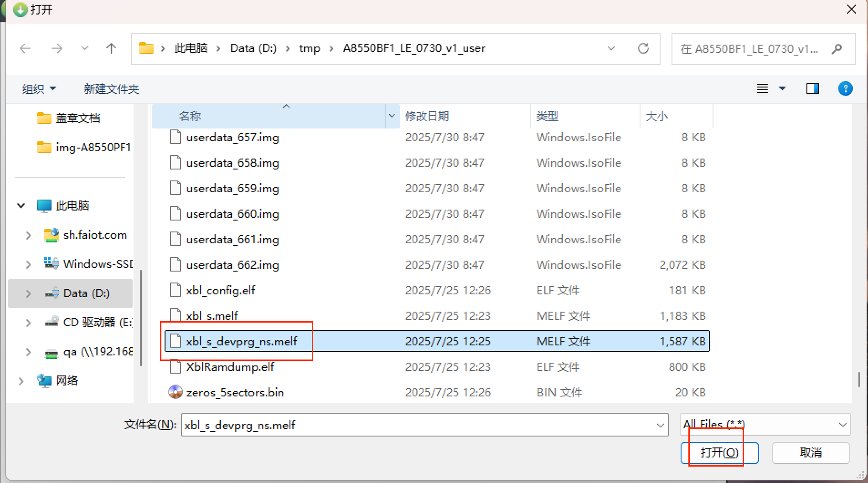This screenshot has height=483, width=868.
Task: Change view layout icon
Action: 763,88
